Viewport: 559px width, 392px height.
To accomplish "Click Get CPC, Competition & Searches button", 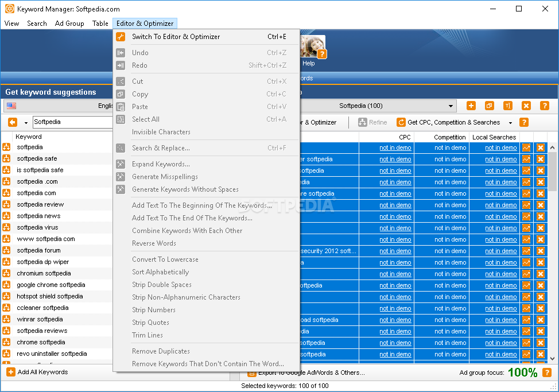I will pyautogui.click(x=448, y=123).
